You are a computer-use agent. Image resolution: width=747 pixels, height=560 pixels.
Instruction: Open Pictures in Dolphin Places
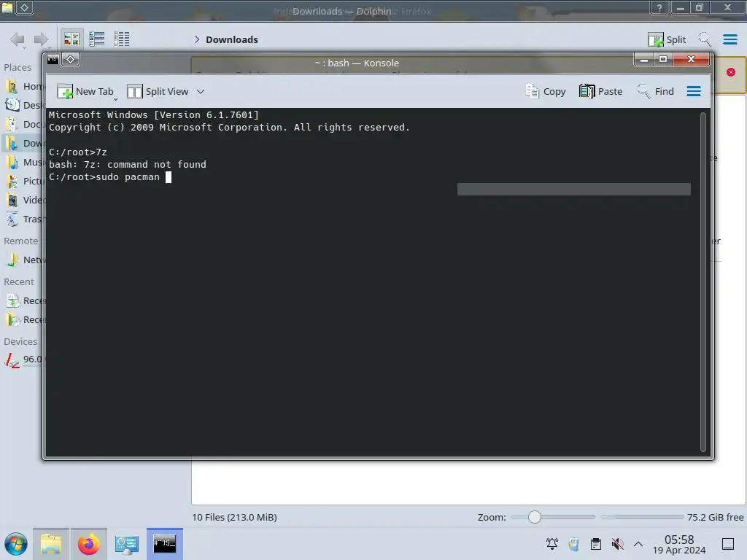pos(24,182)
